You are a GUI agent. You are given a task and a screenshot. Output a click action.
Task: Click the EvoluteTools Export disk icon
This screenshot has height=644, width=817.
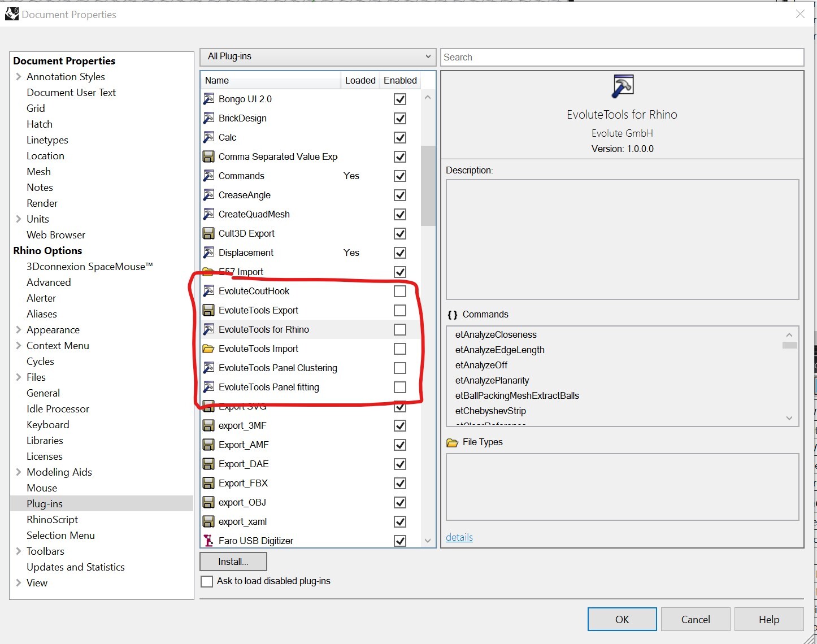[208, 310]
